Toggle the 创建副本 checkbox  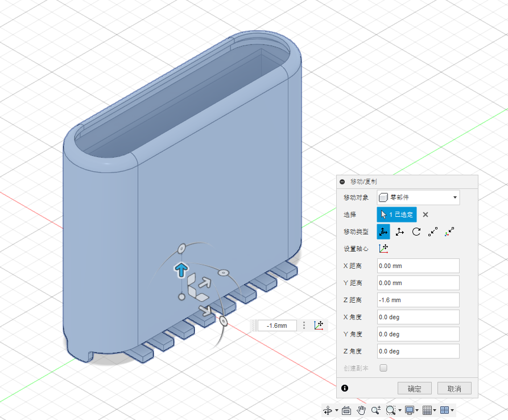383,368
